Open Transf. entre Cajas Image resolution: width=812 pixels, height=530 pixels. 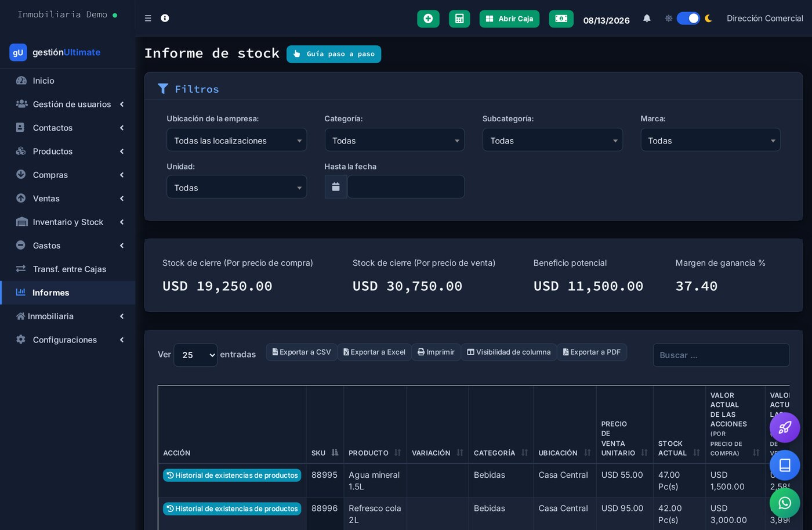tap(68, 269)
